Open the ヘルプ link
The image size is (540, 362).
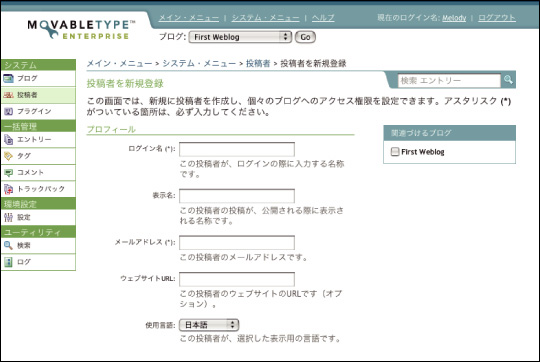[323, 18]
